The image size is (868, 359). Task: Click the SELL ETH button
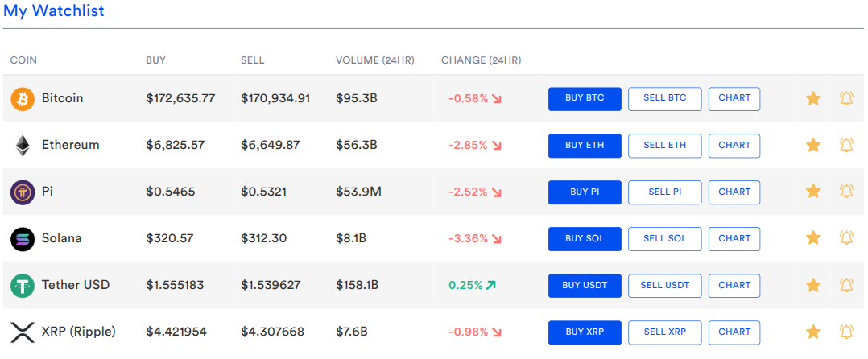click(665, 146)
